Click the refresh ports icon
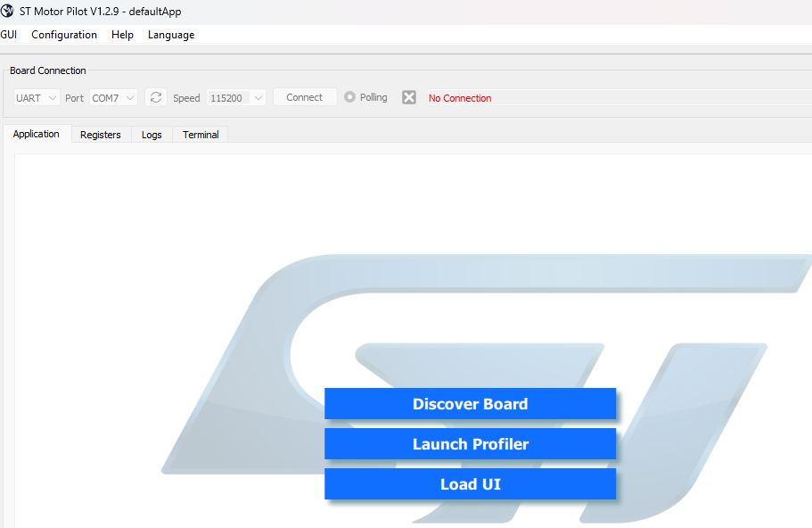The height and width of the screenshot is (528, 812). coord(156,97)
